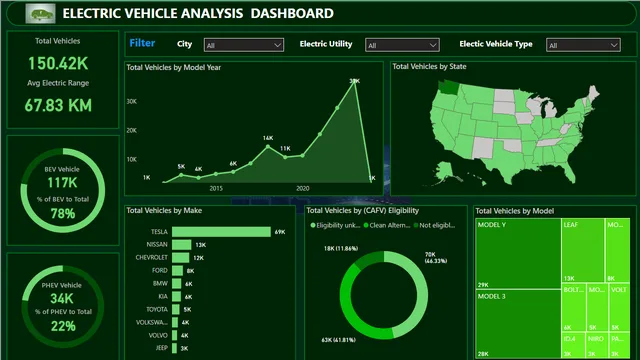The image size is (640, 360).
Task: Click the BMW bar in make chart
Action: 176,284
